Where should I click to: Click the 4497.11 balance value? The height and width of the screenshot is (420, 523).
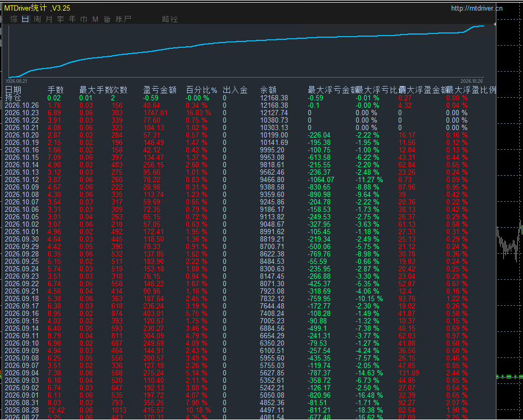272,410
